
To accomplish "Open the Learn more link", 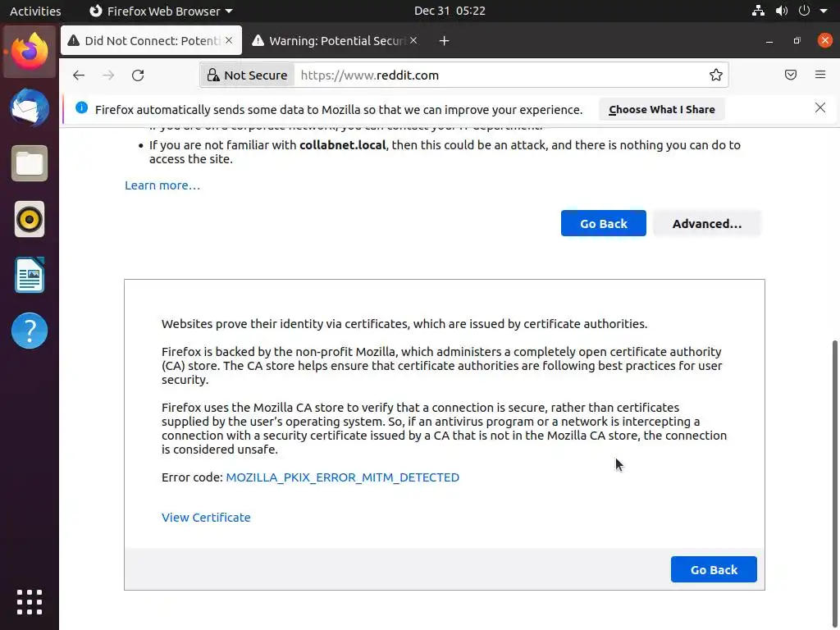I will click(x=162, y=185).
